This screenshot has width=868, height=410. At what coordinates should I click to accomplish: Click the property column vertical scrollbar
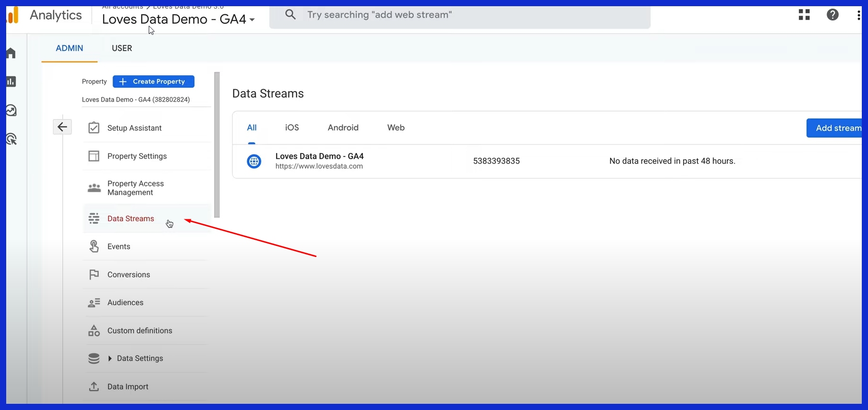point(217,145)
